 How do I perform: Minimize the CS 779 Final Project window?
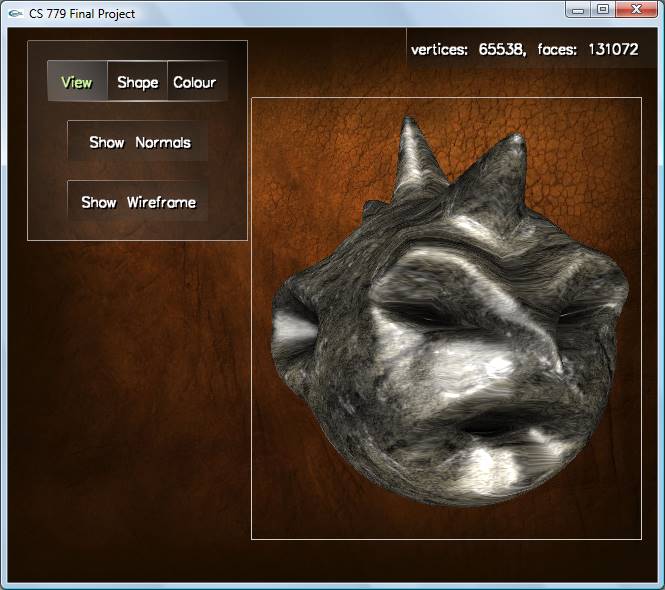(578, 10)
